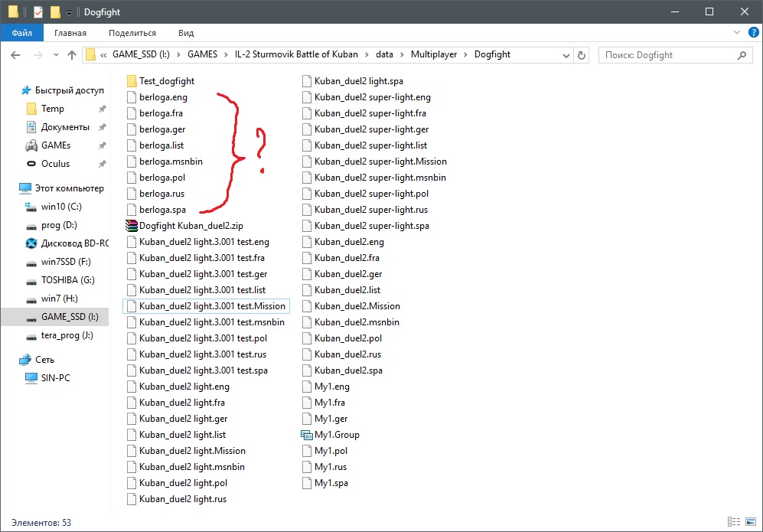The width and height of the screenshot is (763, 532).
Task: Open TOSHIBA (G:) drive
Action: point(67,280)
